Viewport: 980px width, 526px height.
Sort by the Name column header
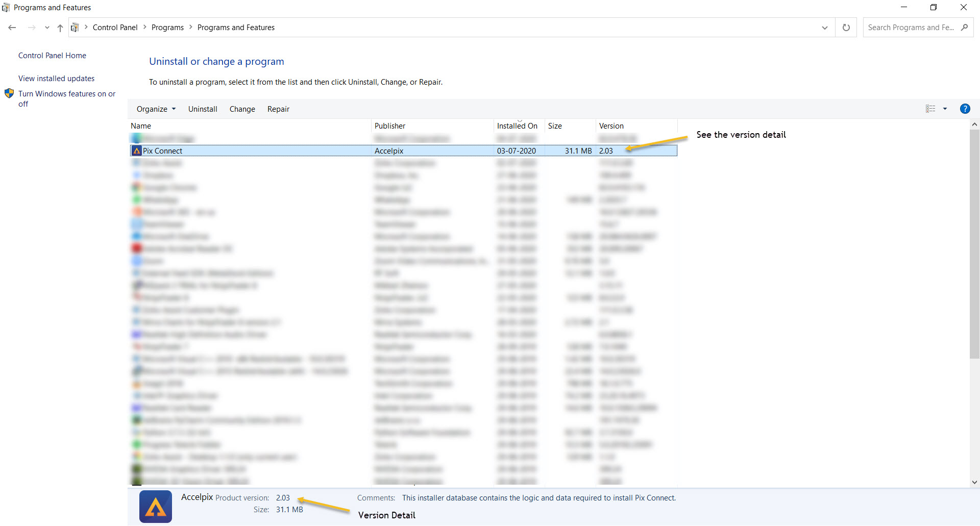250,126
